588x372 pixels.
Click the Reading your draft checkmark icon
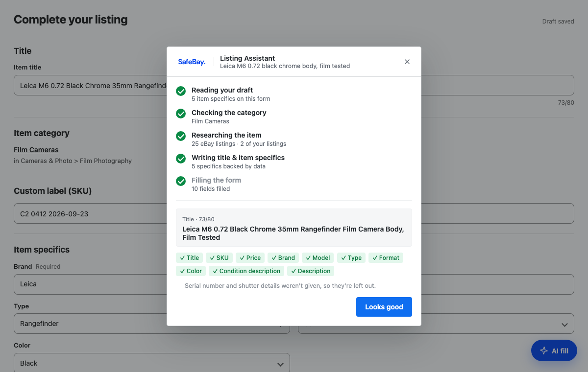[x=181, y=91]
